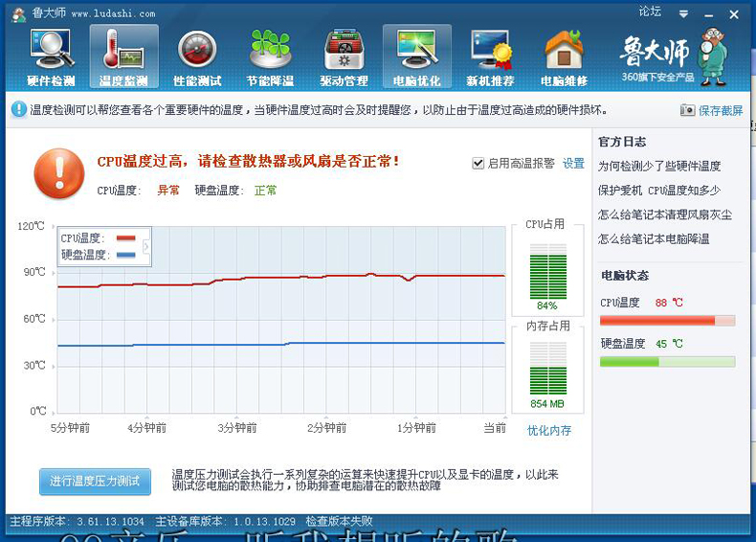The image size is (756, 542).
Task: Click the CPU温度过高 warning headline
Action: 248,161
